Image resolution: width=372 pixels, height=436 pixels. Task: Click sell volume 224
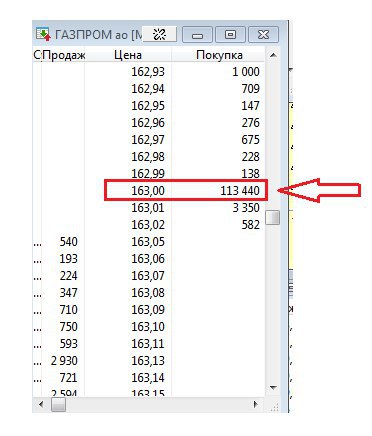69,276
